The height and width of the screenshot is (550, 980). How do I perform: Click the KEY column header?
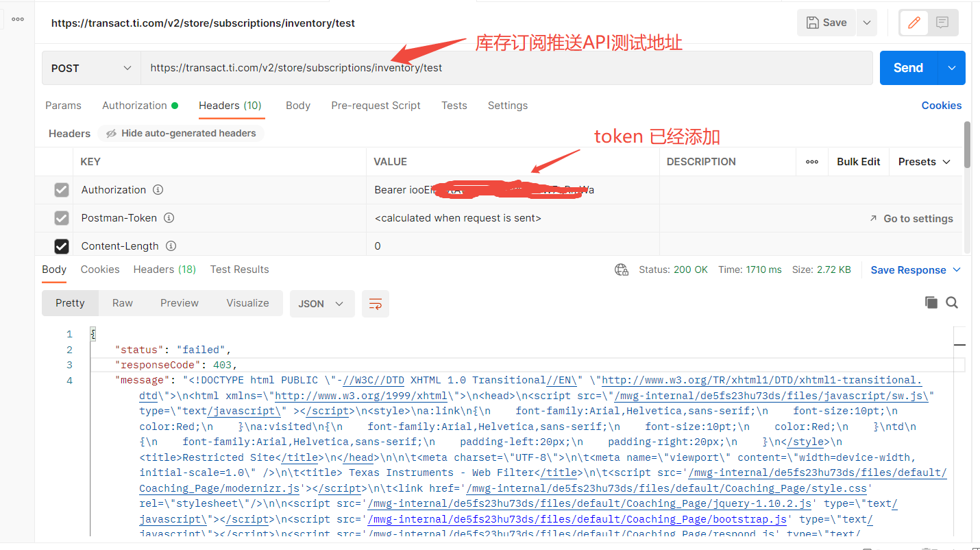point(90,162)
